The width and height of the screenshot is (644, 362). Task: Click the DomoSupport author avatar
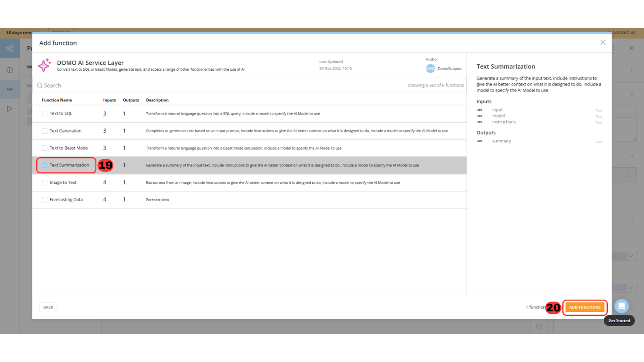[x=430, y=69]
